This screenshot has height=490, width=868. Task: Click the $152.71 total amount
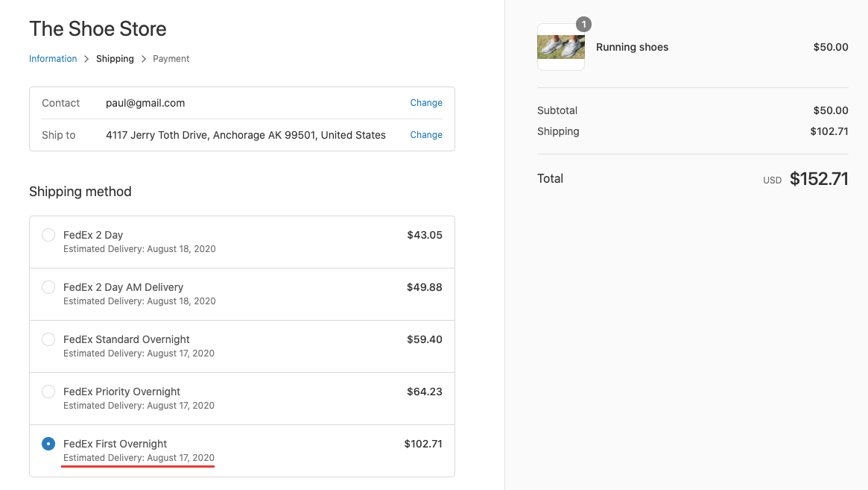819,178
